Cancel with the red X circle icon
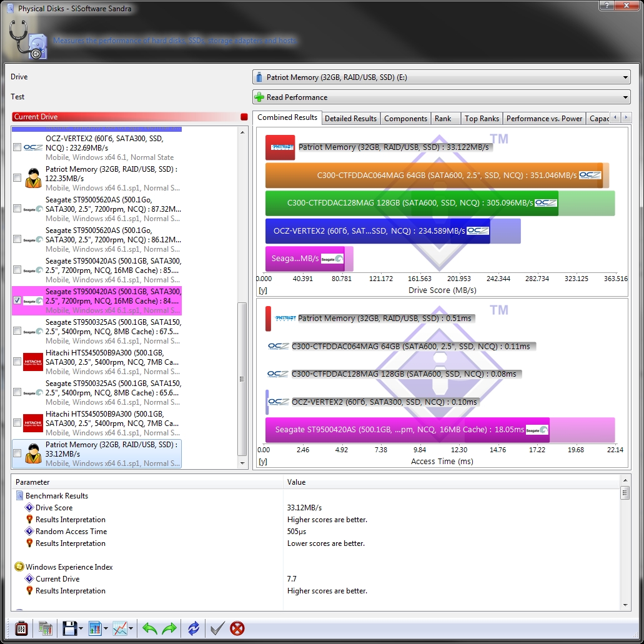 [x=237, y=628]
